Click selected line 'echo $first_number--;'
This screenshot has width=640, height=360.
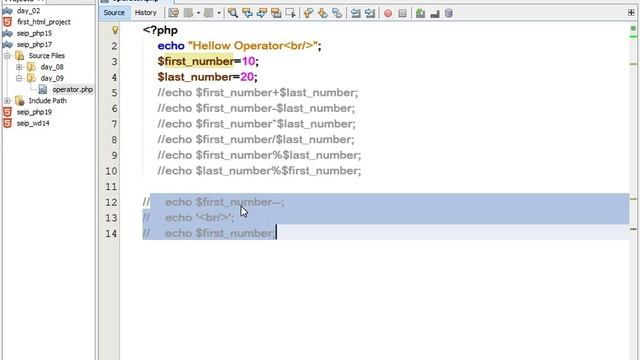click(224, 202)
